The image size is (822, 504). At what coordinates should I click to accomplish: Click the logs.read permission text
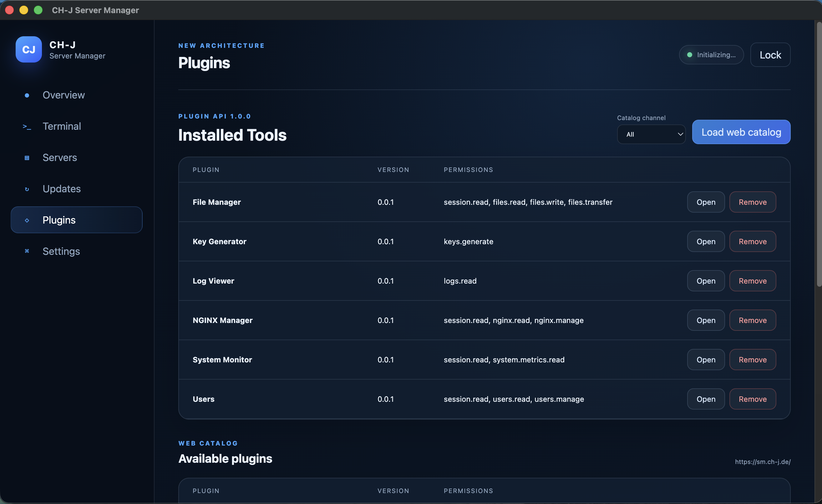point(460,281)
